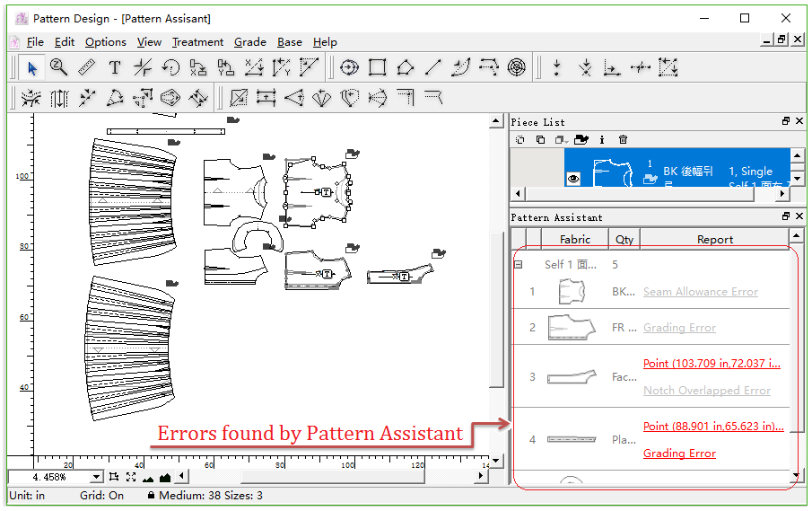Toggle Grid: On in the status bar
The image size is (812, 511).
(x=104, y=496)
